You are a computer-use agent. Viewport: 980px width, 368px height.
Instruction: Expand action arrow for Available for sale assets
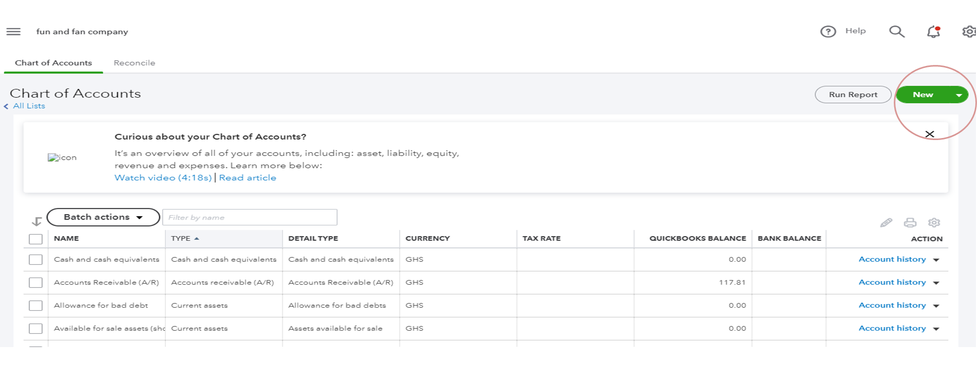coord(936,329)
